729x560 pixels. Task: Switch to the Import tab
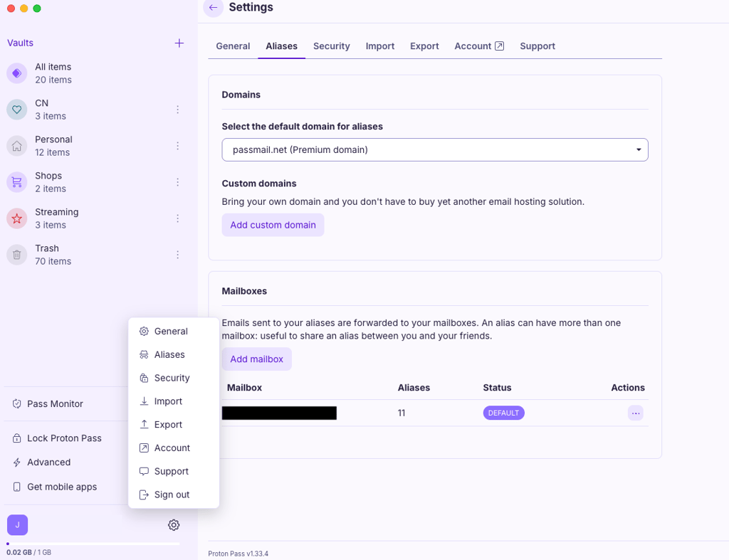(380, 46)
